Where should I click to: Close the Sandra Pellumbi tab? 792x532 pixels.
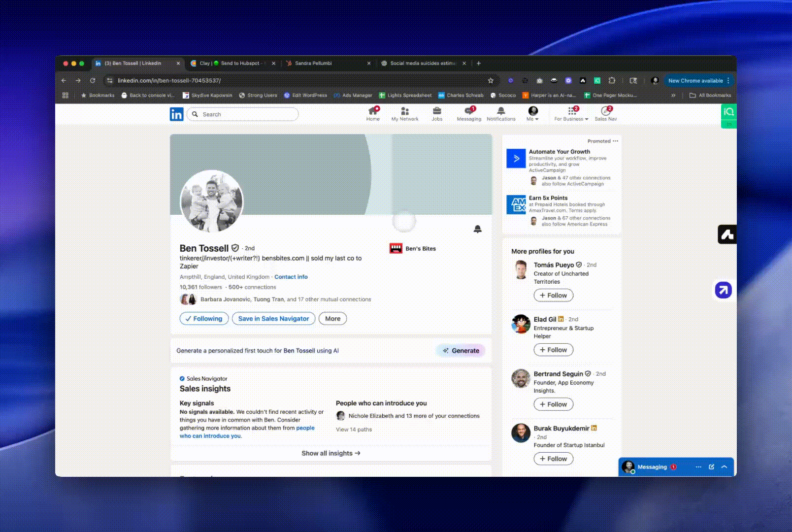[x=369, y=63]
